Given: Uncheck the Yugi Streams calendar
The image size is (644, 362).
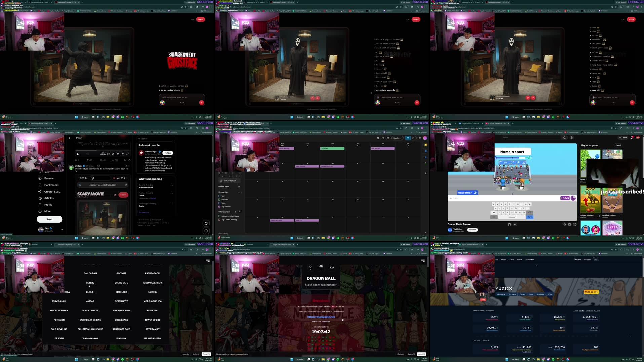Looking at the screenshot, I should coord(219,207).
